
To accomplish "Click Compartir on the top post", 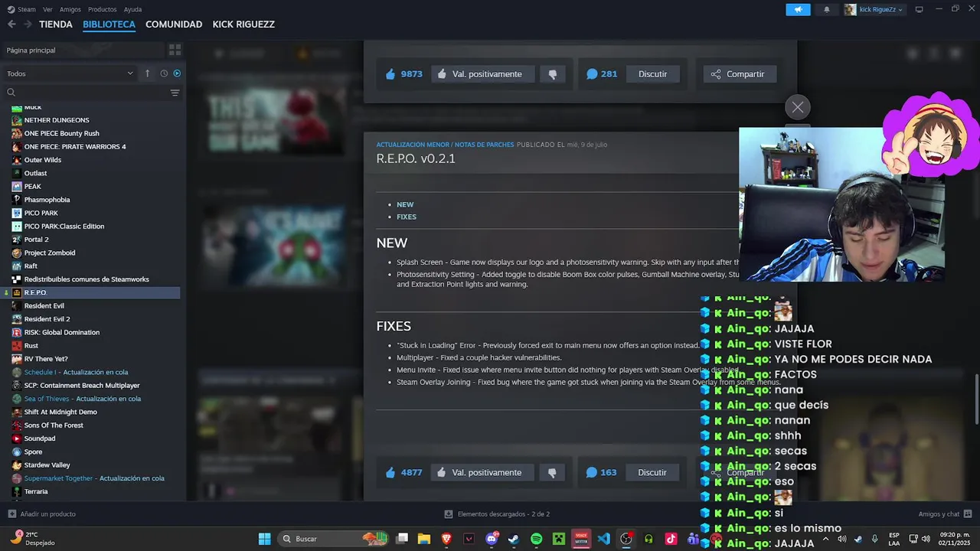I will pyautogui.click(x=740, y=74).
